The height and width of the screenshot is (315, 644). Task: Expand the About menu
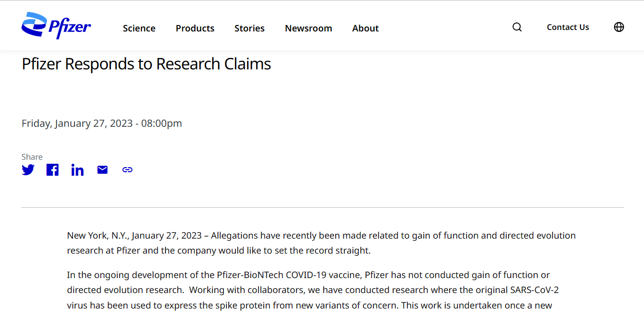point(365,28)
